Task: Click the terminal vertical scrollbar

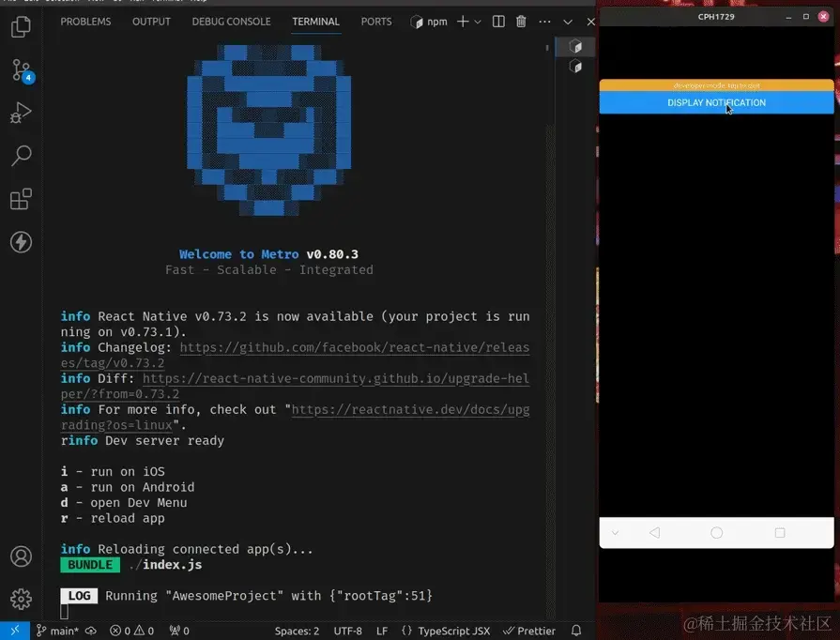Action: [x=550, y=372]
